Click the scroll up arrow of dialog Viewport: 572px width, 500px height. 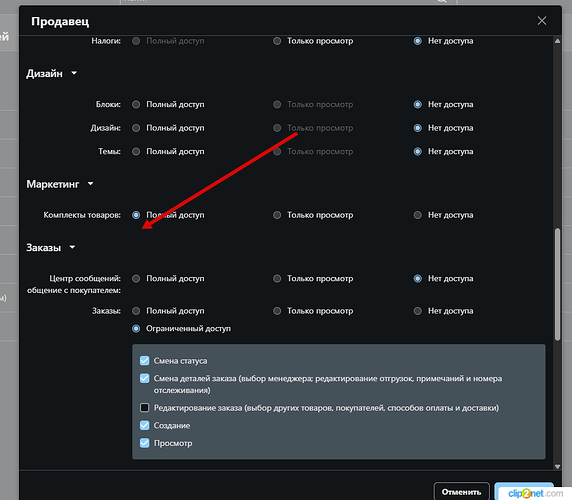point(557,41)
